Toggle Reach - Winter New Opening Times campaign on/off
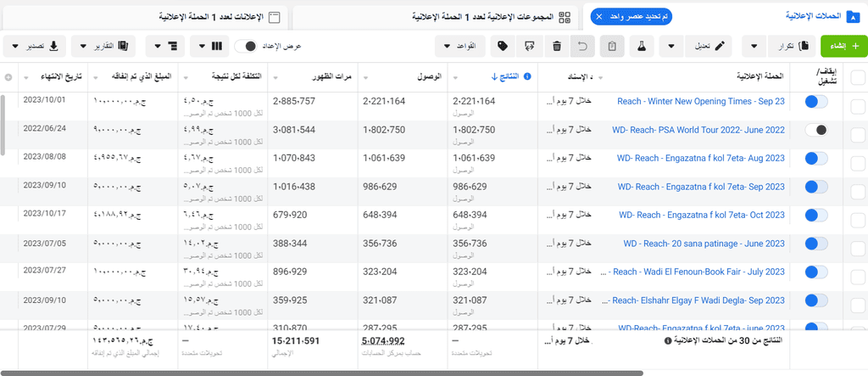 (816, 102)
